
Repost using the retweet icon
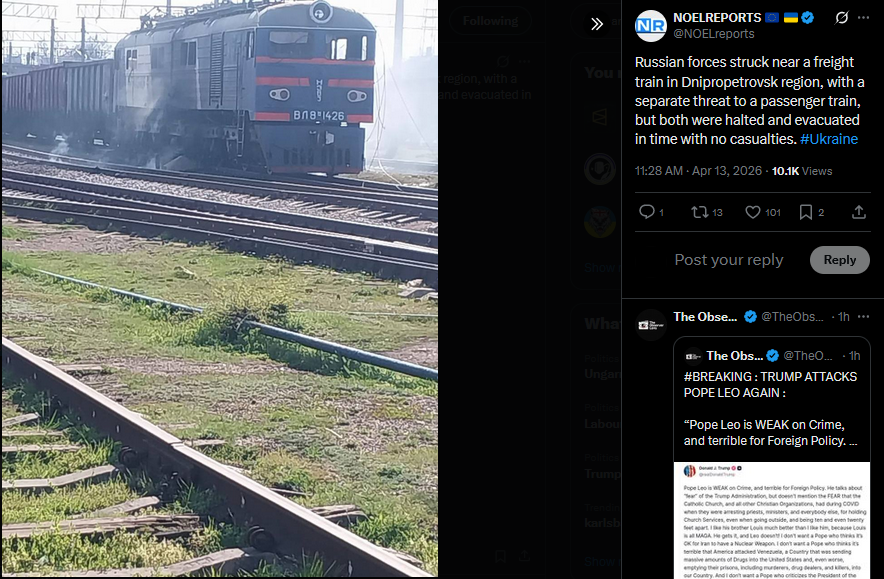(700, 212)
